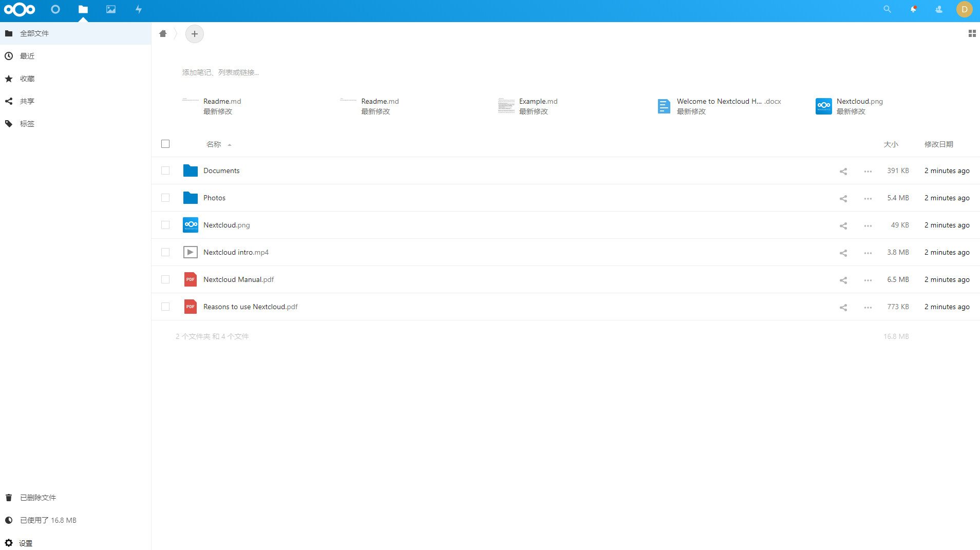Click the Photos folder icon
The image size is (980, 550).
coord(191,198)
